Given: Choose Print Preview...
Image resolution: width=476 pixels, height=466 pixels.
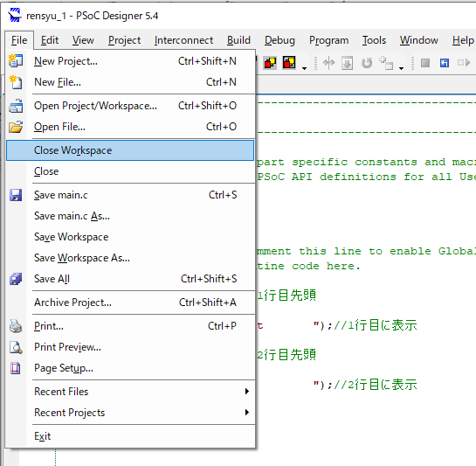Looking at the screenshot, I should point(130,347).
